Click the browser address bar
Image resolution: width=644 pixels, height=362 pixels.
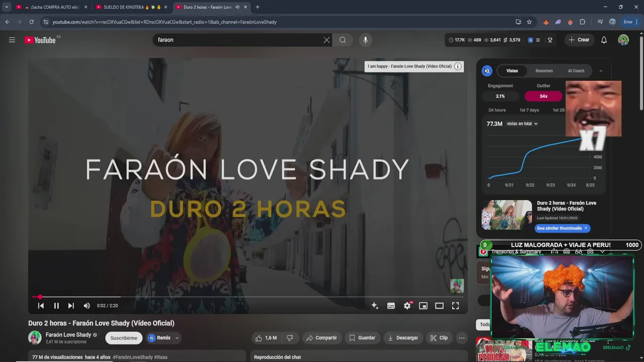[277, 22]
